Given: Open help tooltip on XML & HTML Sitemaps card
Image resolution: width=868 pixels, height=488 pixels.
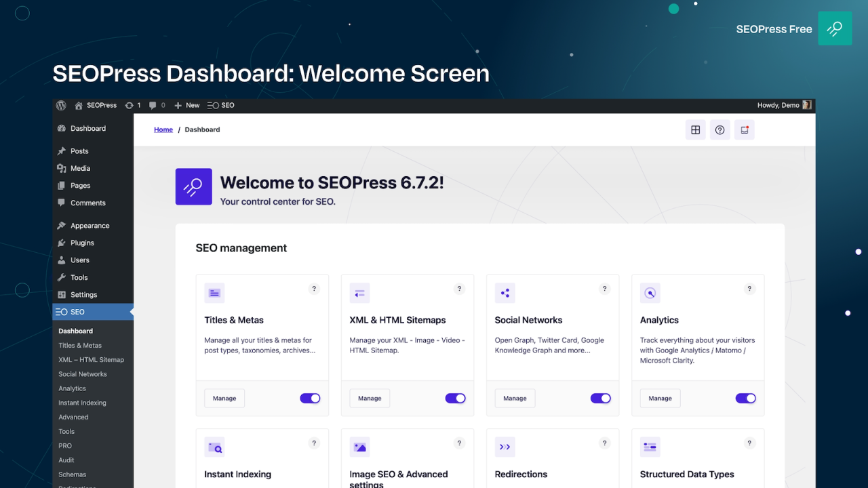Looking at the screenshot, I should click(459, 289).
